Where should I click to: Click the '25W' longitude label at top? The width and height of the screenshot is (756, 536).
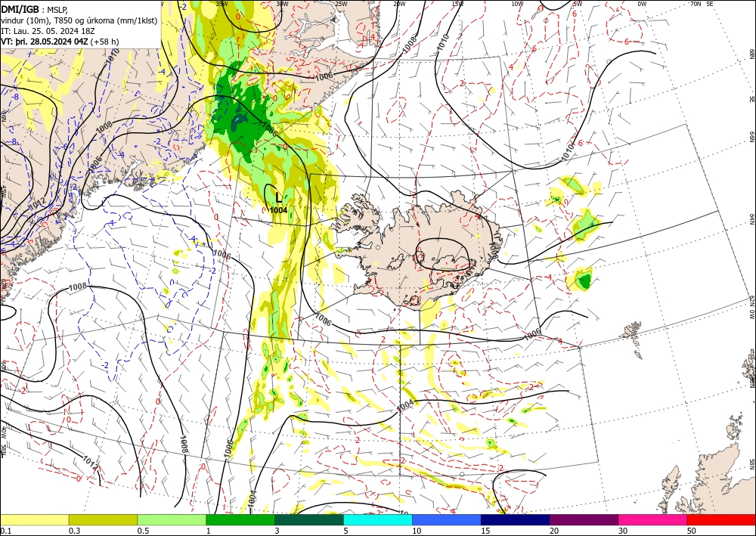pyautogui.click(x=341, y=4)
